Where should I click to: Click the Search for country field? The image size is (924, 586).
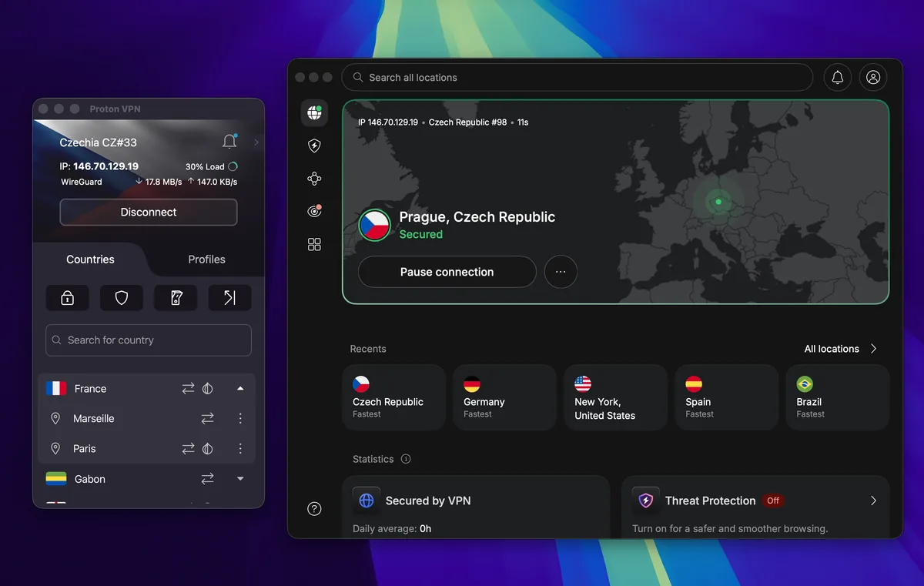click(x=149, y=340)
